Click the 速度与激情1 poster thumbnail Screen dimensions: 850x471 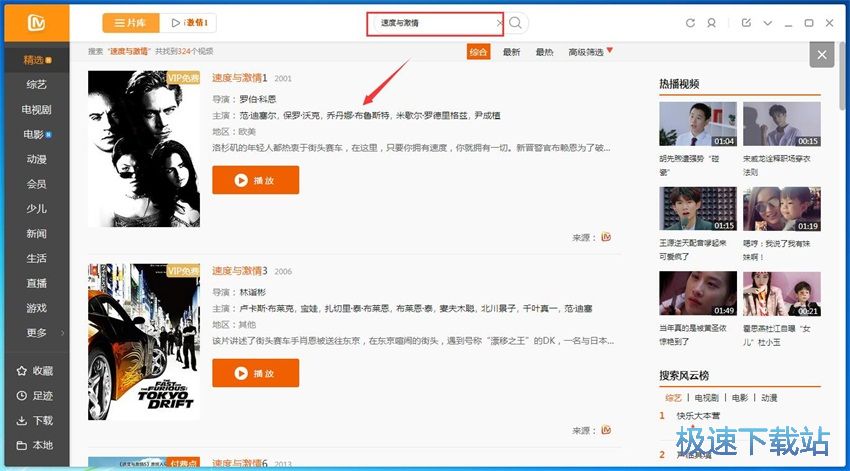[x=144, y=149]
